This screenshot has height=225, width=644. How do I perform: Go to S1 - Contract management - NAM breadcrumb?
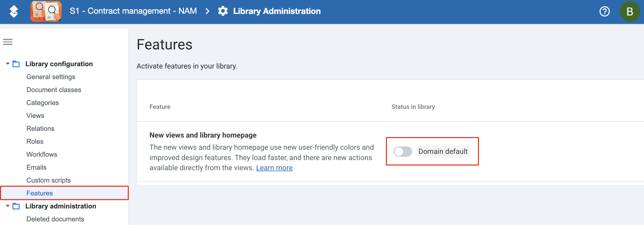click(133, 11)
